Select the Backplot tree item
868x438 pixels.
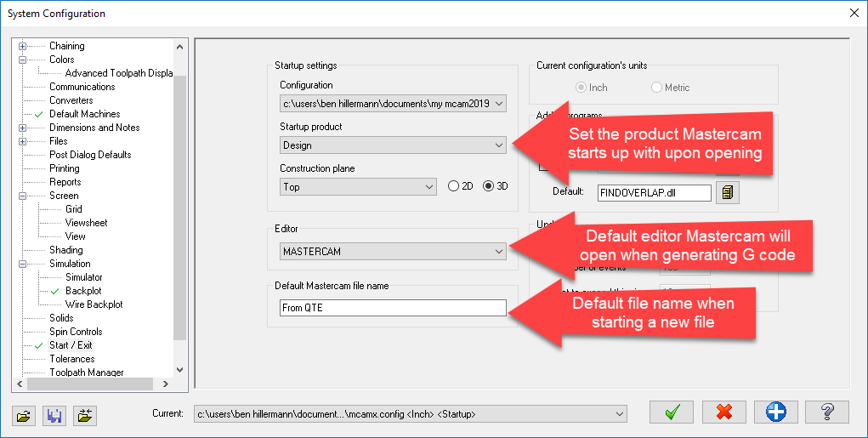[83, 291]
